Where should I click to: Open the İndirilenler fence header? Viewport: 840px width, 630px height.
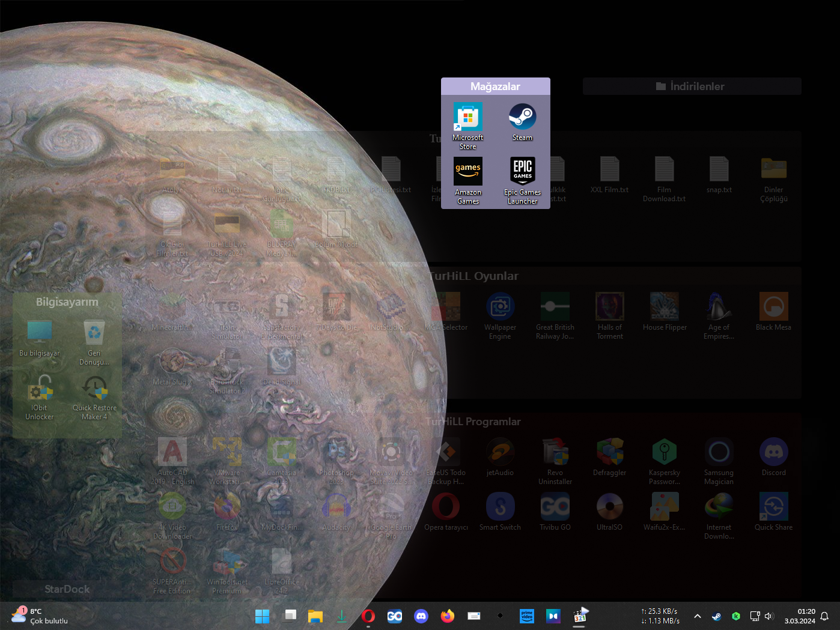pyautogui.click(x=692, y=86)
